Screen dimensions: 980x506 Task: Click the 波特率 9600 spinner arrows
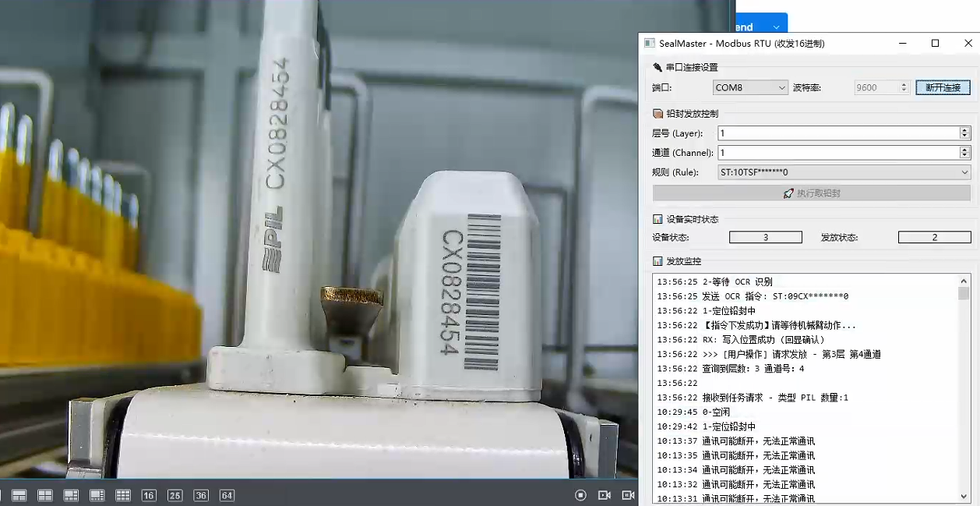pyautogui.click(x=904, y=87)
